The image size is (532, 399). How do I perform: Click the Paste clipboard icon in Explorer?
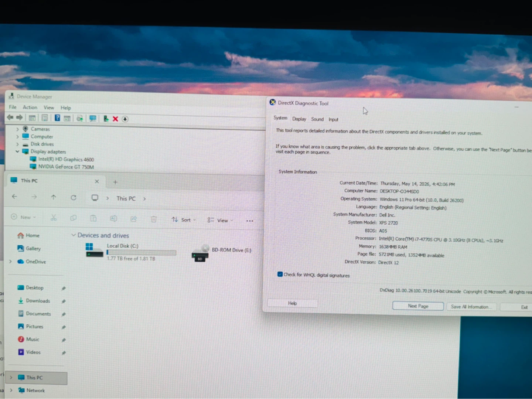(x=93, y=218)
